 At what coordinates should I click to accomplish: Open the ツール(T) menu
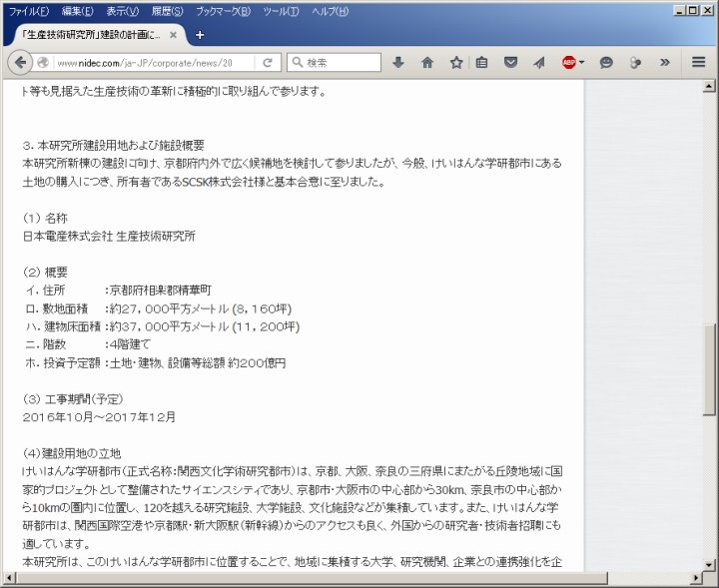(281, 11)
